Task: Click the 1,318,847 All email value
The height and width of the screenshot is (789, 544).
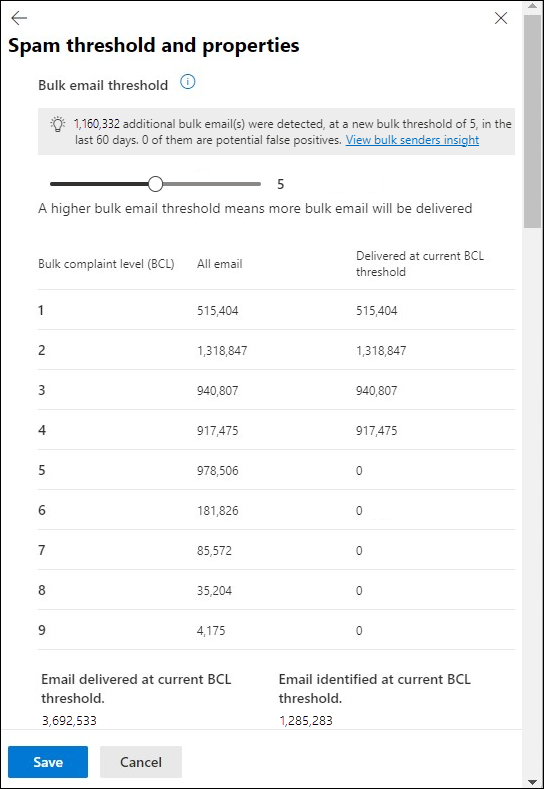Action: coord(222,351)
